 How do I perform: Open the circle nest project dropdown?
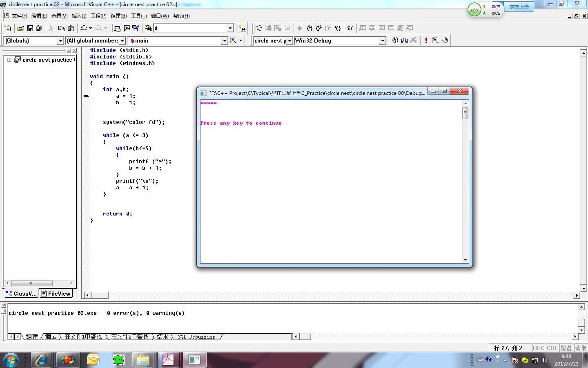click(x=290, y=40)
